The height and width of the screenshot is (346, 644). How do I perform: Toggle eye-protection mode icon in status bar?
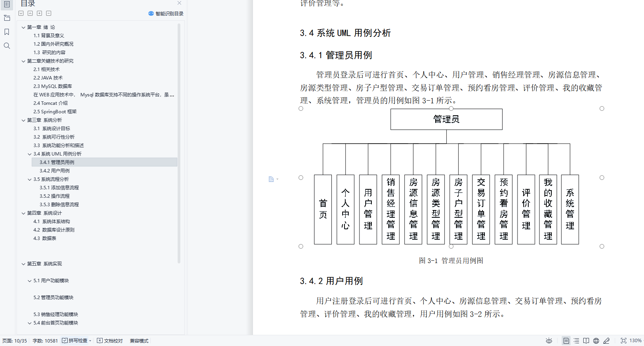(549, 341)
